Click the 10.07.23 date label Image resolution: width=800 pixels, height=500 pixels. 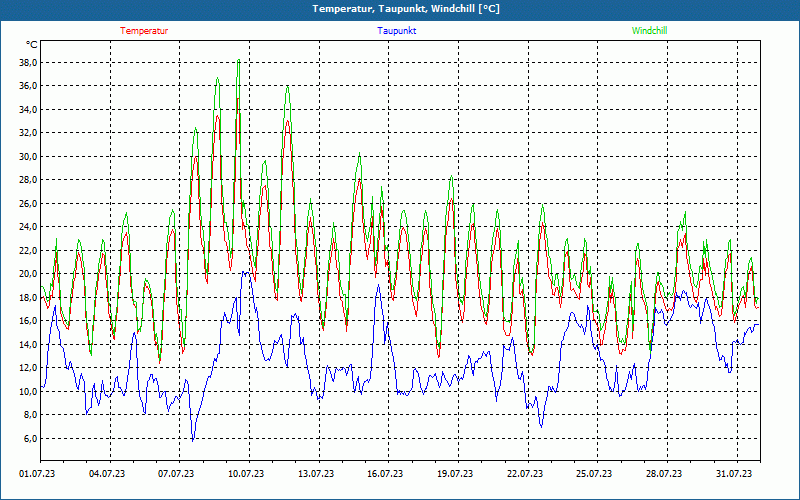[x=246, y=474]
